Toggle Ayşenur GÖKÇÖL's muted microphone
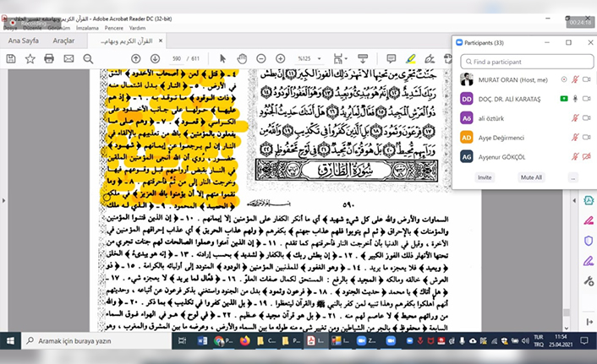The height and width of the screenshot is (364, 597). [575, 156]
